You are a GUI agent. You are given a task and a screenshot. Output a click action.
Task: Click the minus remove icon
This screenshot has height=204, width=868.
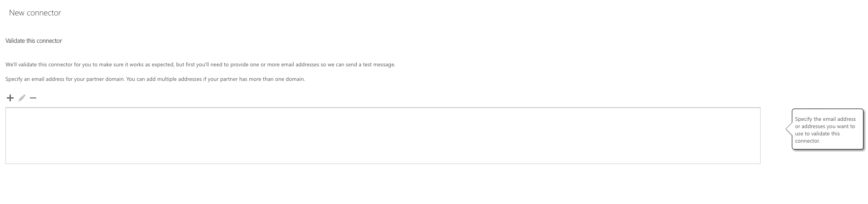(33, 98)
